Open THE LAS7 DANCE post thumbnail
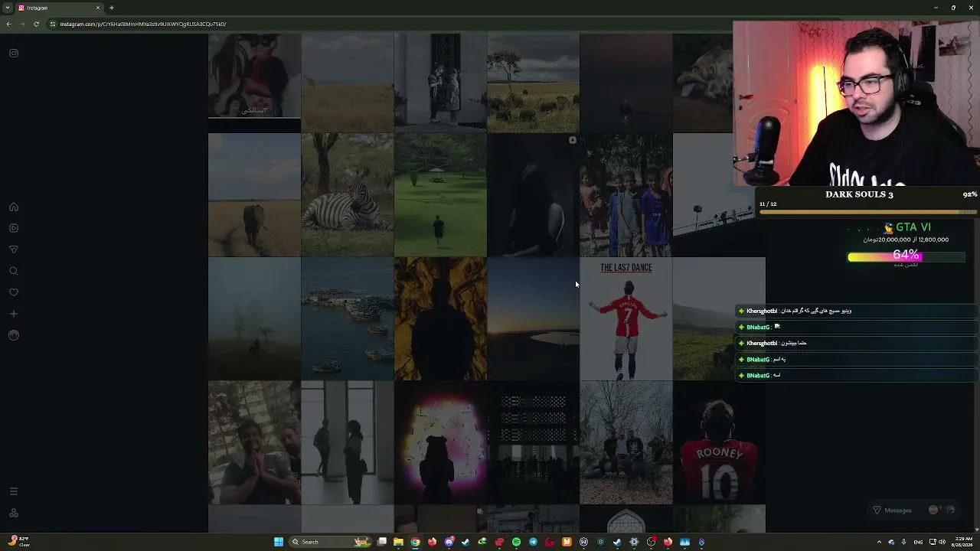 626,318
